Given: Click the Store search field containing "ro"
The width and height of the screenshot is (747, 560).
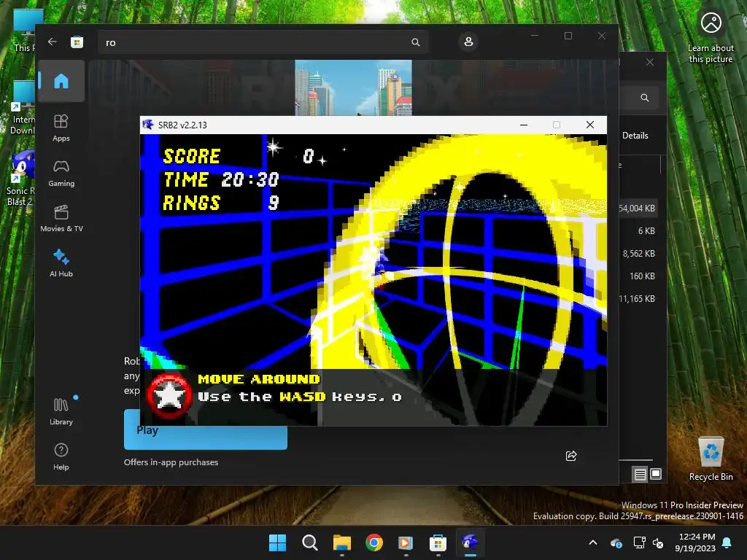Looking at the screenshot, I should 263,42.
